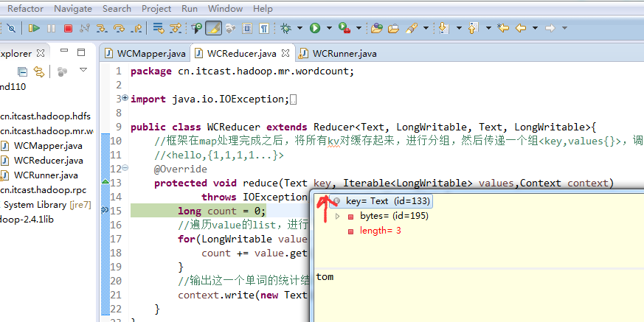Maximize the Explorer panel
This screenshot has width=644, height=322.
[81, 52]
